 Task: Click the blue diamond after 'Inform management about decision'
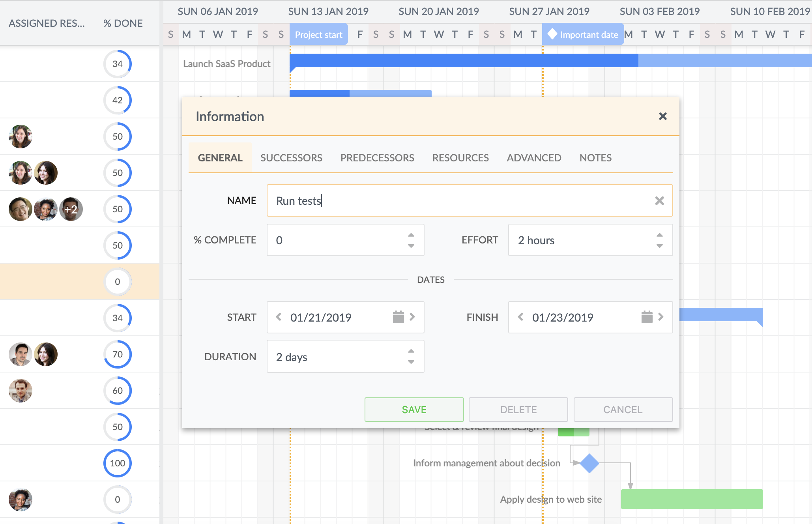pos(589,464)
